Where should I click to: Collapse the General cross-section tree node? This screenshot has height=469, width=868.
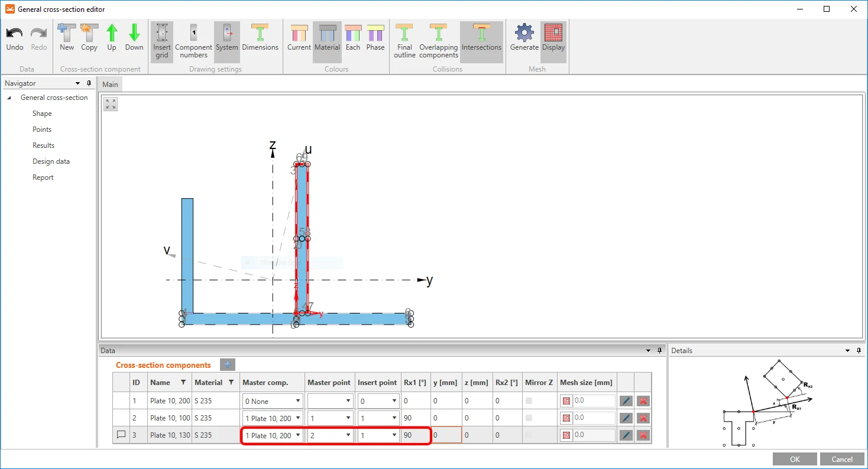pos(9,98)
